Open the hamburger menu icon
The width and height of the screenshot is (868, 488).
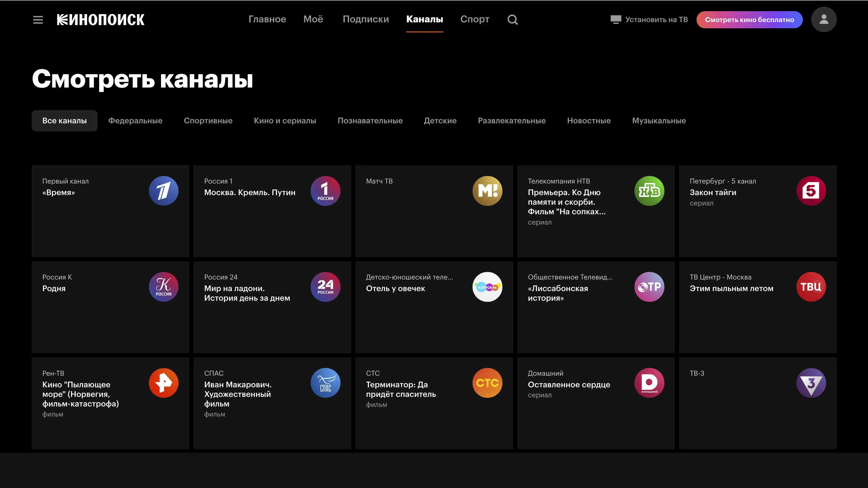pyautogui.click(x=38, y=19)
